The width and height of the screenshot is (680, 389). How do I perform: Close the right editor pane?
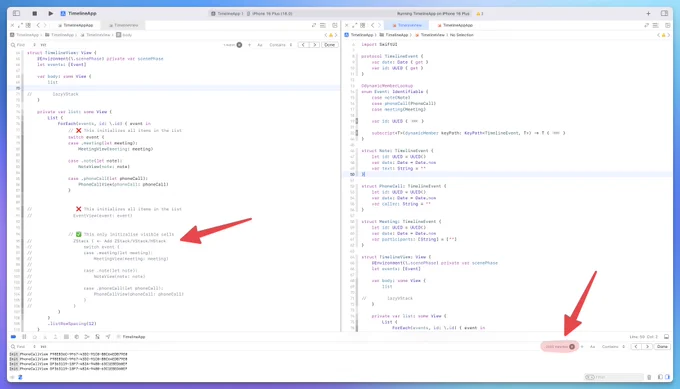(x=347, y=26)
